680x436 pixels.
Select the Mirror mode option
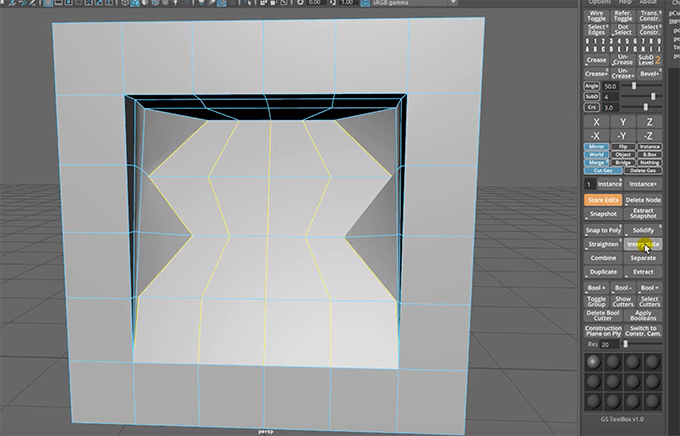[x=596, y=147]
